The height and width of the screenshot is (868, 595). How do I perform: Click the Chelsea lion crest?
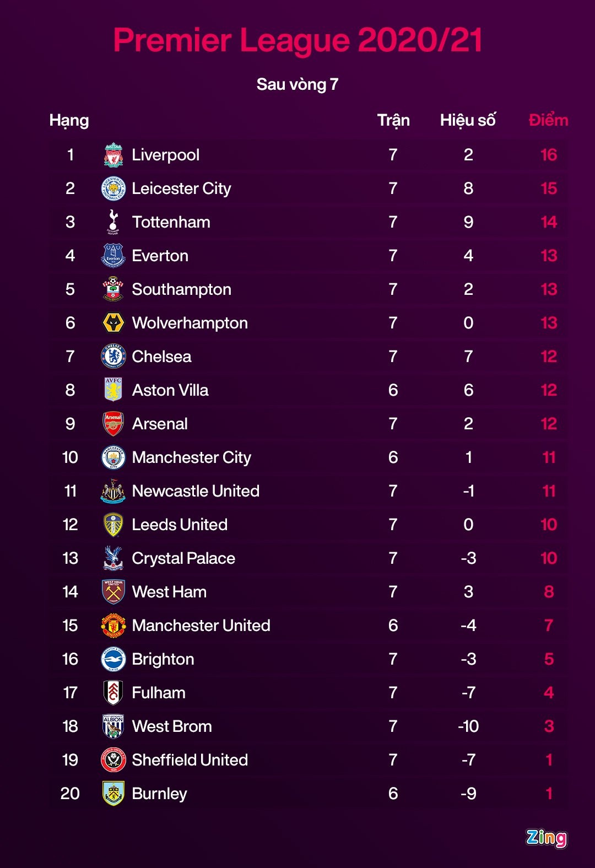point(113,357)
